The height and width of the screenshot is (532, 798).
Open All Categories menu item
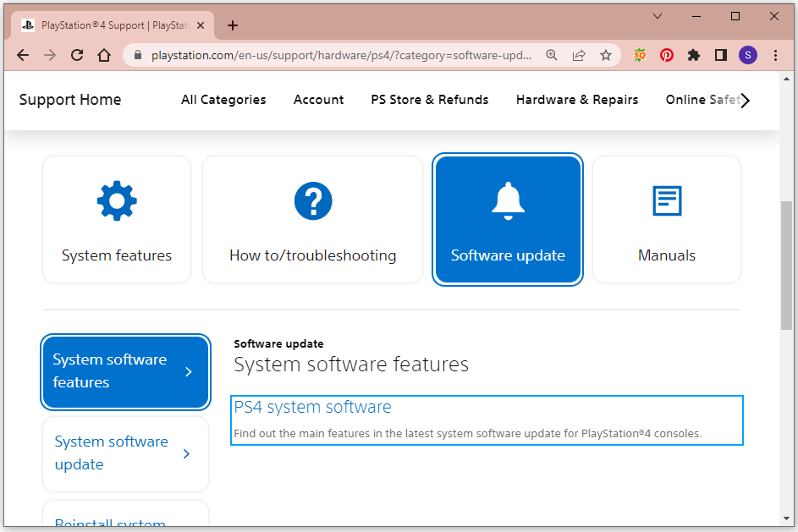click(223, 100)
